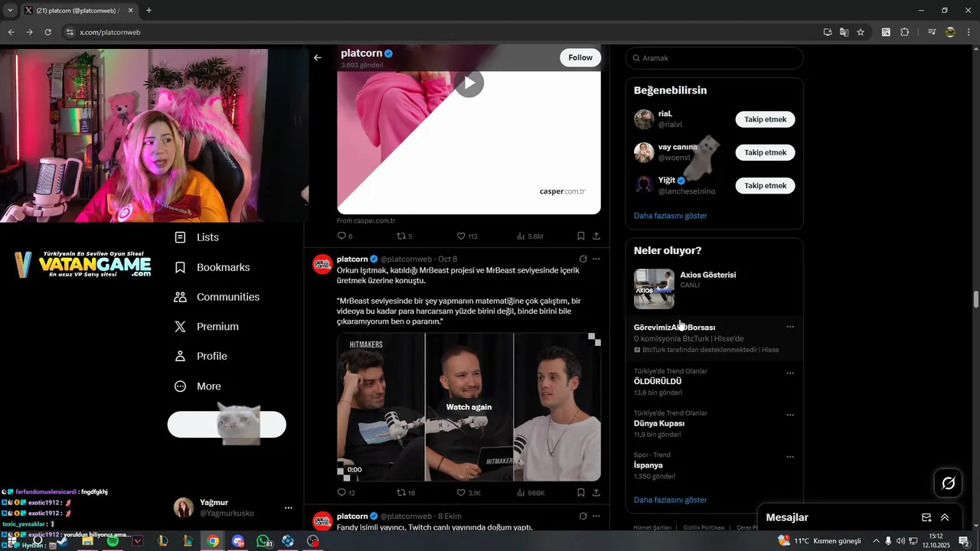View 5.6M analytics on casper post
This screenshot has width=980, height=551.
click(530, 236)
